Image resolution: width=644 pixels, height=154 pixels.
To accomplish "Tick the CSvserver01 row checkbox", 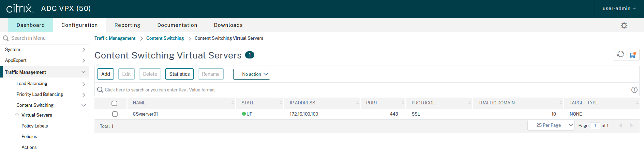I will pos(115,114).
